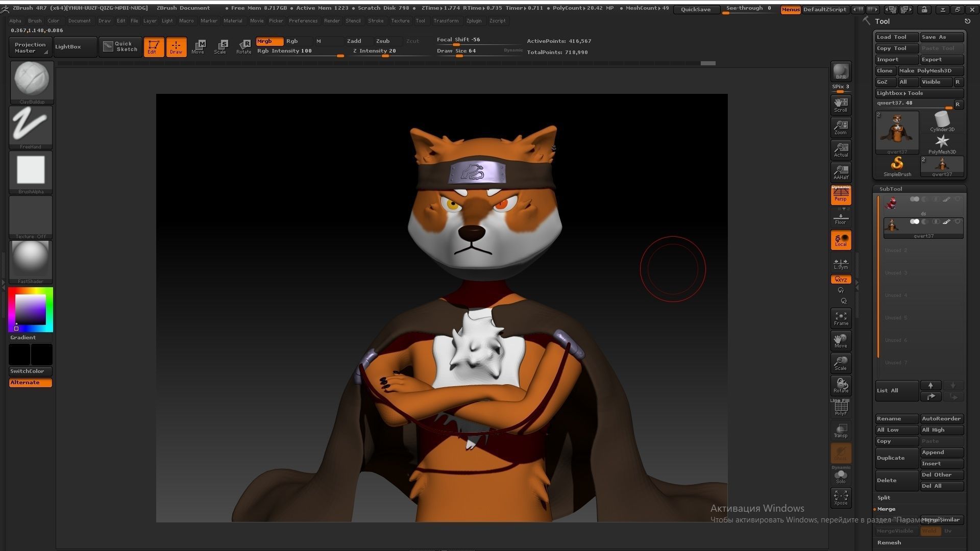Toggle Mrgb painting mode

click(269, 41)
